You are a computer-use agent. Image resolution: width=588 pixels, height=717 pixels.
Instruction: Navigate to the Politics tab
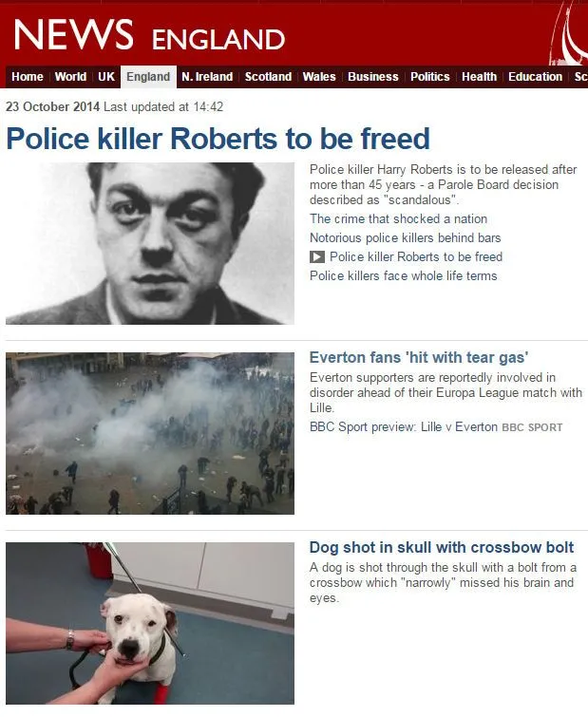click(x=429, y=77)
